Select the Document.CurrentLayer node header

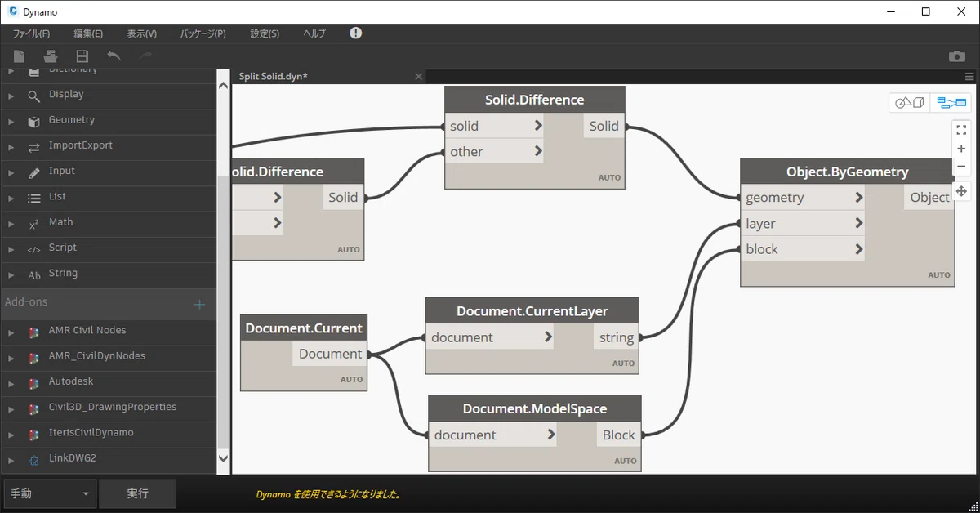pyautogui.click(x=532, y=311)
